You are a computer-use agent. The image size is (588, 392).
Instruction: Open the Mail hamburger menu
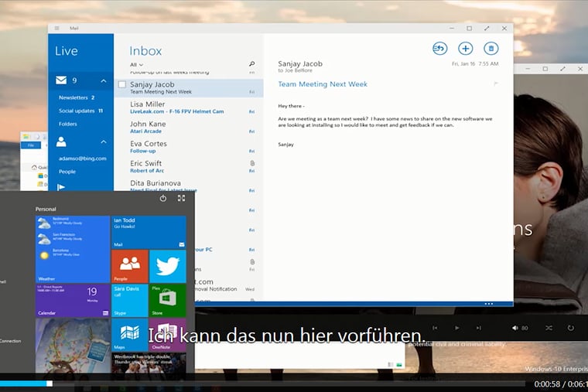click(56, 28)
